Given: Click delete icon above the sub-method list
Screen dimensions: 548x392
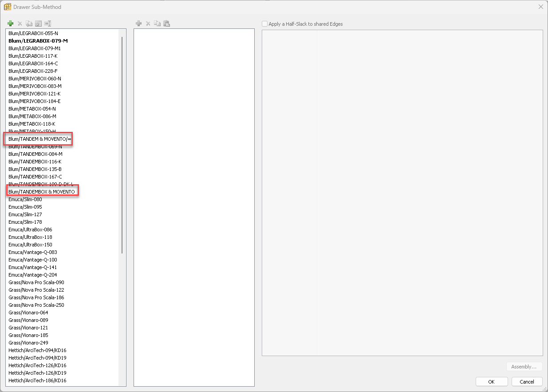Looking at the screenshot, I should pyautogui.click(x=20, y=24).
